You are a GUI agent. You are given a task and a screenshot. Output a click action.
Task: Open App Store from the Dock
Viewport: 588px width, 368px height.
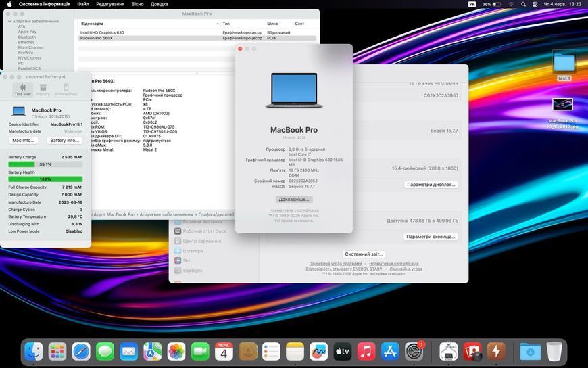(391, 352)
